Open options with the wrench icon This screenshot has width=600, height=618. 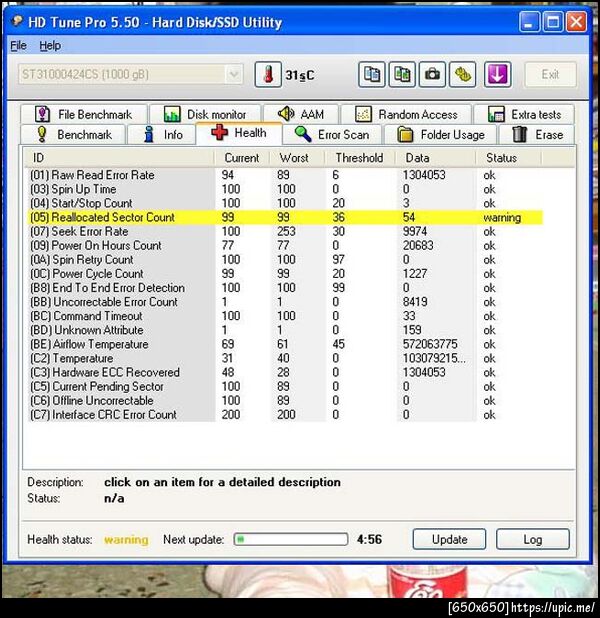click(462, 74)
